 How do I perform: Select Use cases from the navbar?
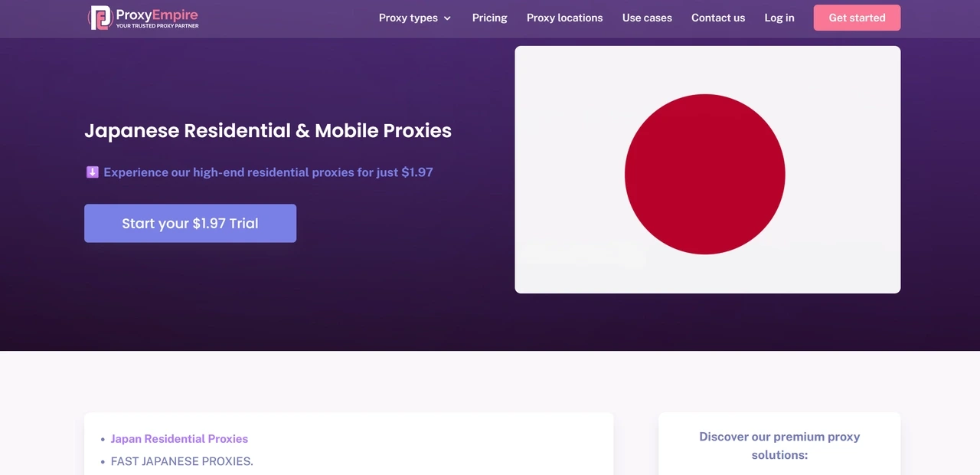tap(647, 18)
